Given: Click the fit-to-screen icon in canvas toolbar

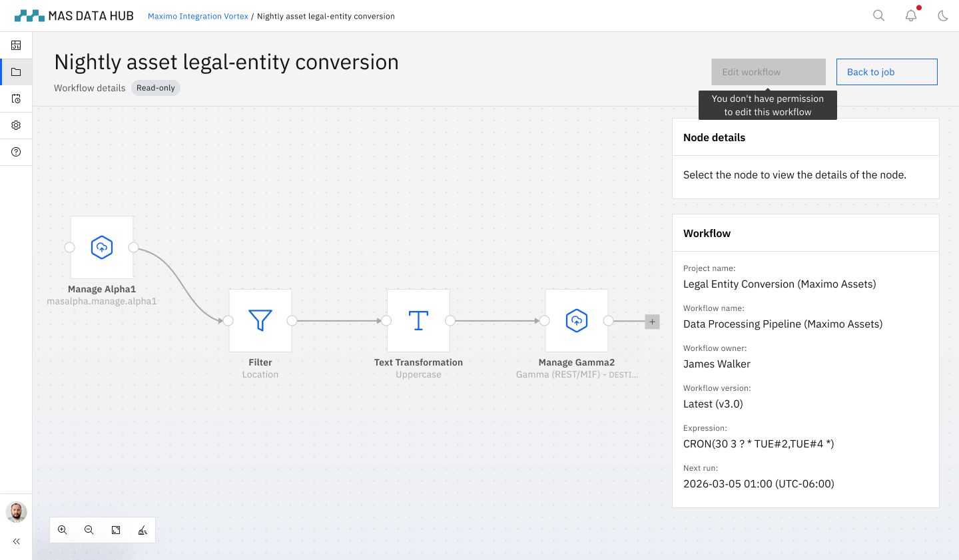Looking at the screenshot, I should point(116,529).
